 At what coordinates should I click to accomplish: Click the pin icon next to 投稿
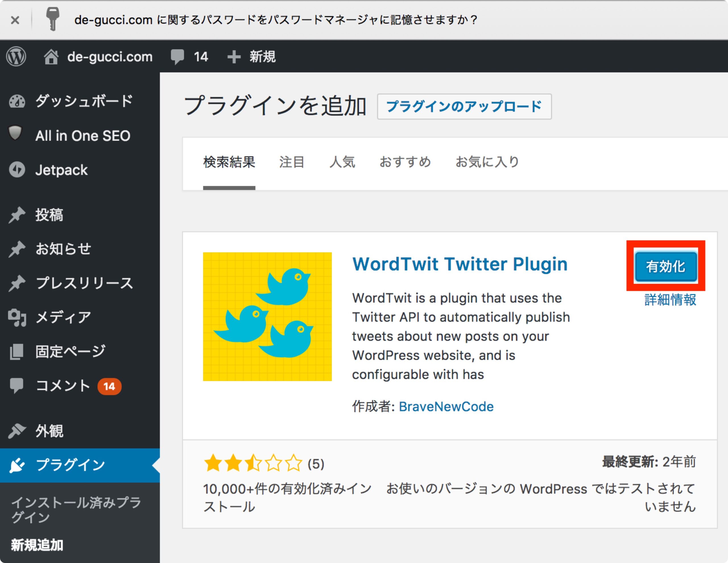(x=17, y=215)
